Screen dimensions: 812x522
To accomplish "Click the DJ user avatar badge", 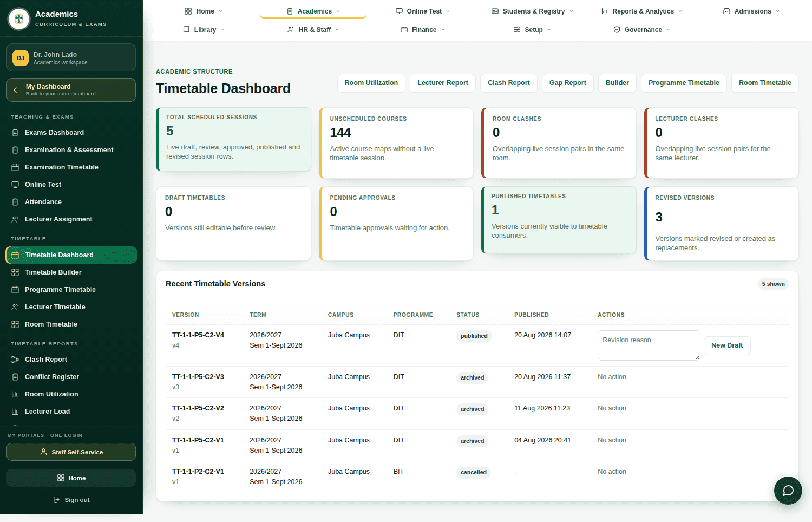I will coord(21,58).
